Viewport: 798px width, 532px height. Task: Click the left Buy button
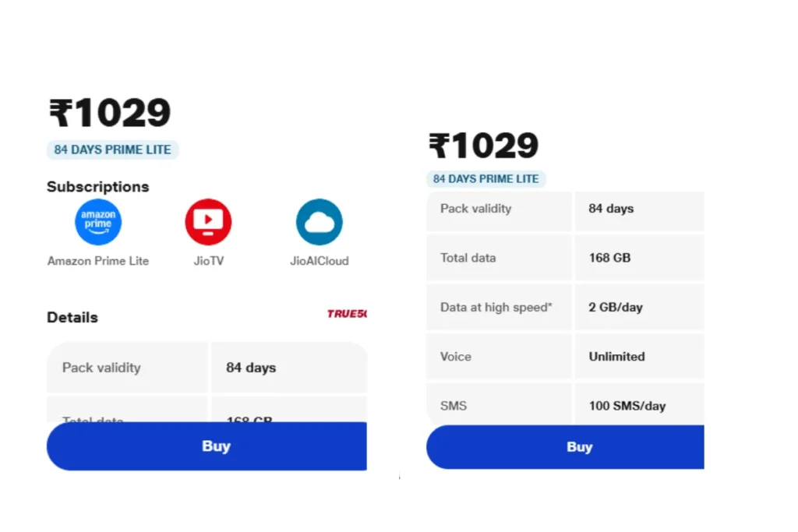207,446
